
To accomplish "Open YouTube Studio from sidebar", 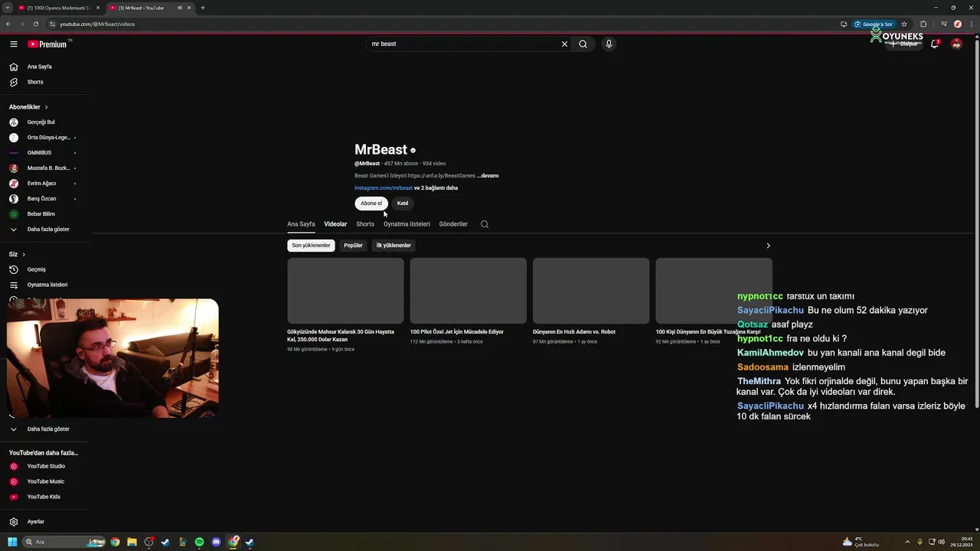I will [44, 466].
